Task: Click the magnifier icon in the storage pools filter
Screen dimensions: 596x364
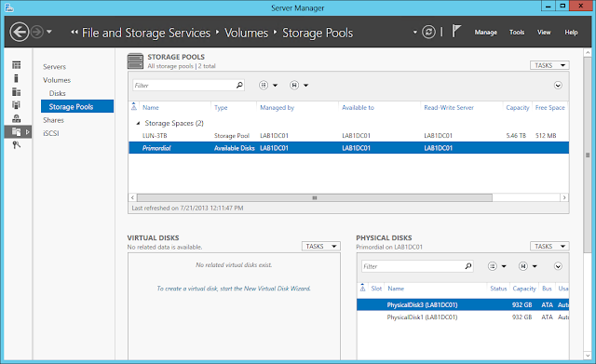Action: click(239, 85)
